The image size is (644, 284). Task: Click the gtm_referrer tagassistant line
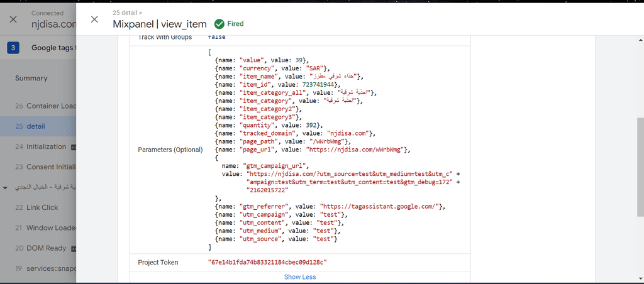330,207
